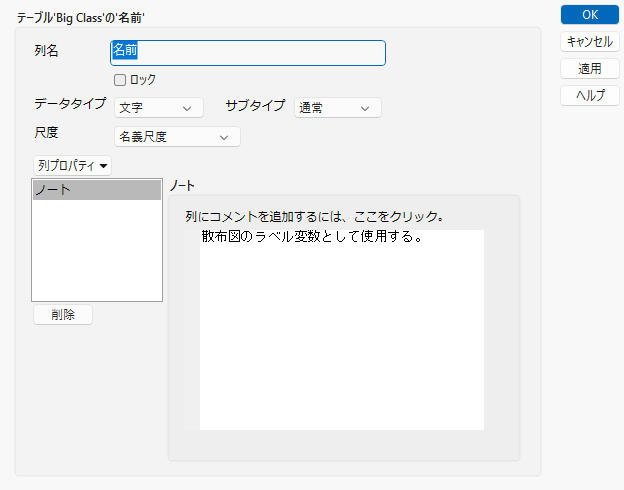The height and width of the screenshot is (490, 624).
Task: Select the ノート item in the property list
Action: pyautogui.click(x=97, y=190)
